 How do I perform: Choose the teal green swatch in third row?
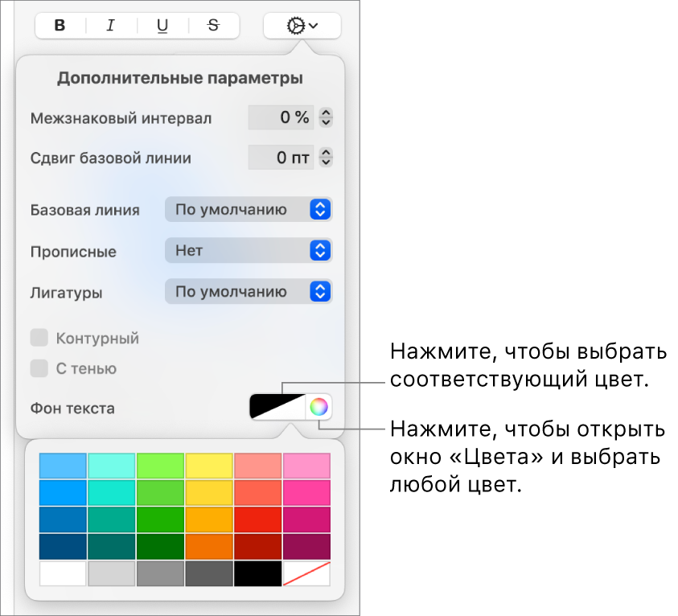click(x=112, y=519)
